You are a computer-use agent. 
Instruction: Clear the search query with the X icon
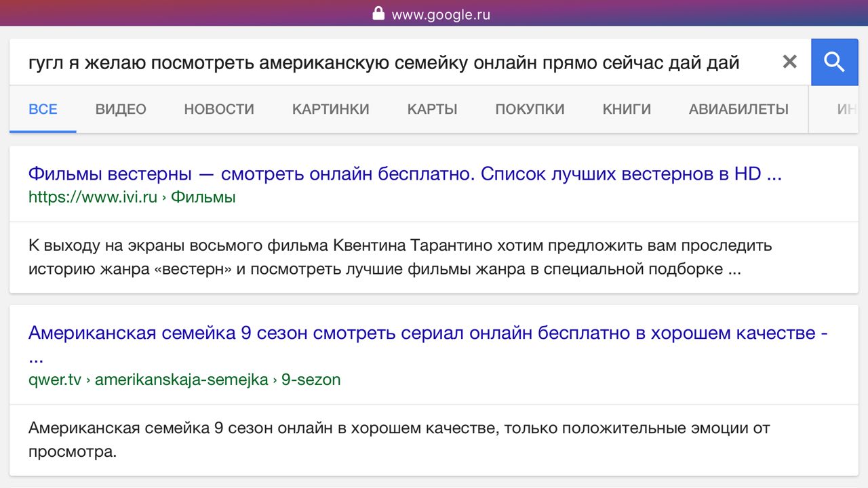[789, 62]
